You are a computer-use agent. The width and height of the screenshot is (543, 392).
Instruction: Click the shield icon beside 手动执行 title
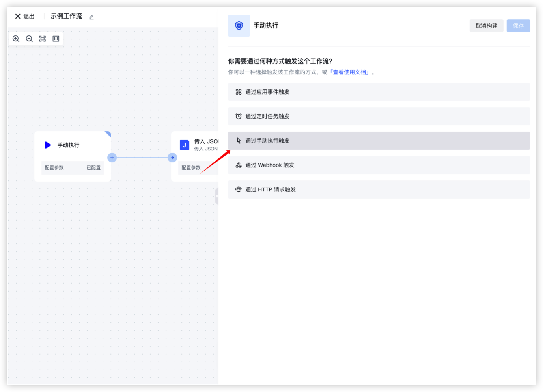[x=239, y=26]
